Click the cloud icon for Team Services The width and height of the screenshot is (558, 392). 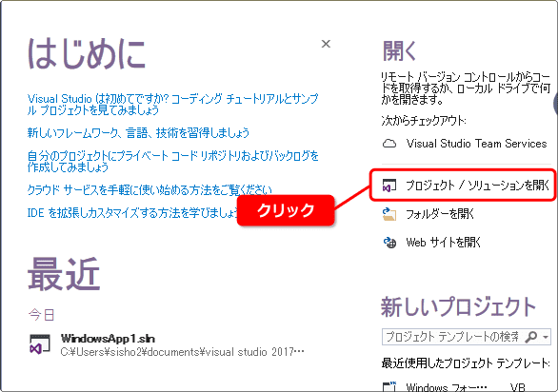389,144
